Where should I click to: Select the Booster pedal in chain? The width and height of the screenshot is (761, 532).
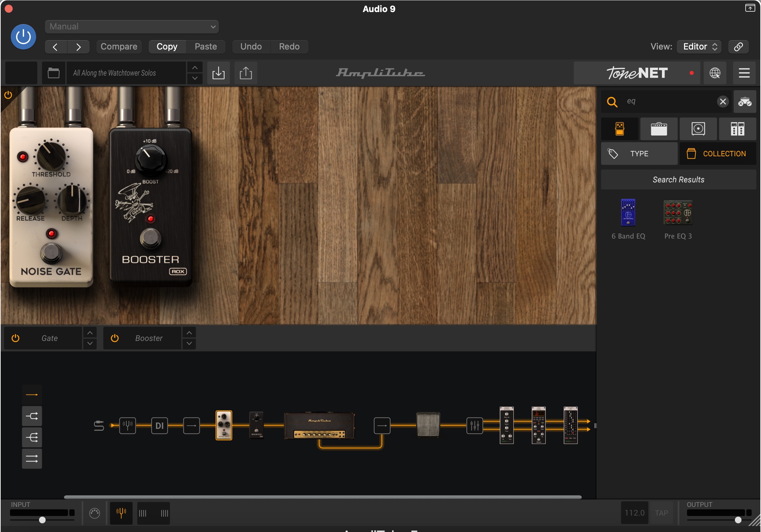click(256, 425)
